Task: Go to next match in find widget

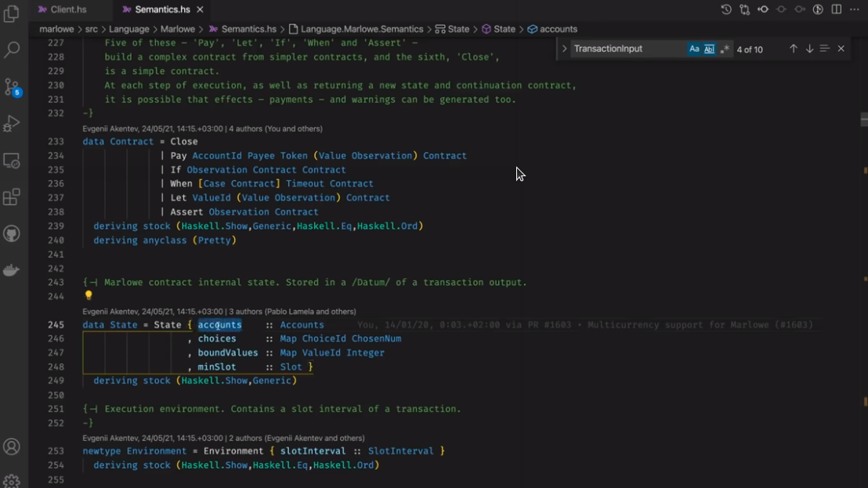Action: [809, 49]
